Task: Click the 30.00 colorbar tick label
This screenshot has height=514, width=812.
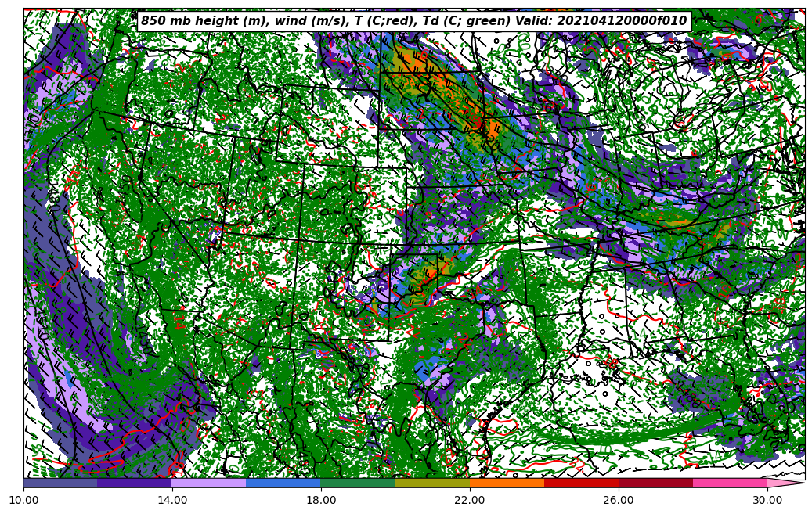Action: click(x=767, y=500)
